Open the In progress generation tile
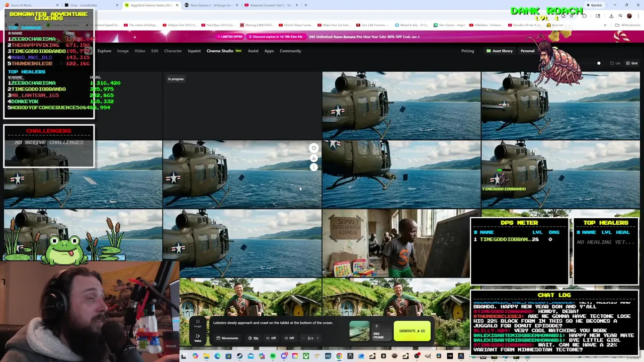This screenshot has width=644, height=362. tap(242, 106)
